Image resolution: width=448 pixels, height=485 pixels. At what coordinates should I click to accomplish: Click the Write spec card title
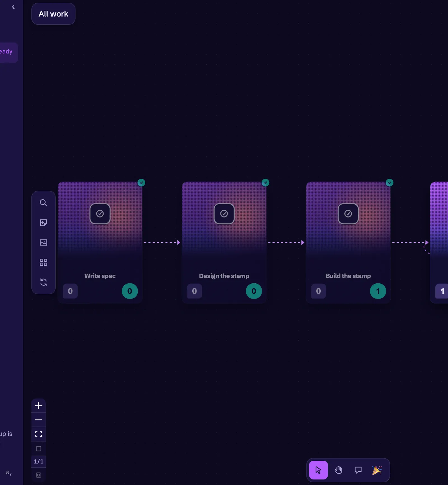coord(100,276)
